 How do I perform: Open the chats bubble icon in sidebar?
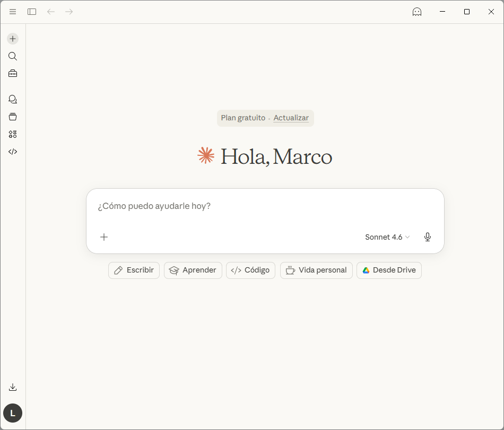point(13,99)
